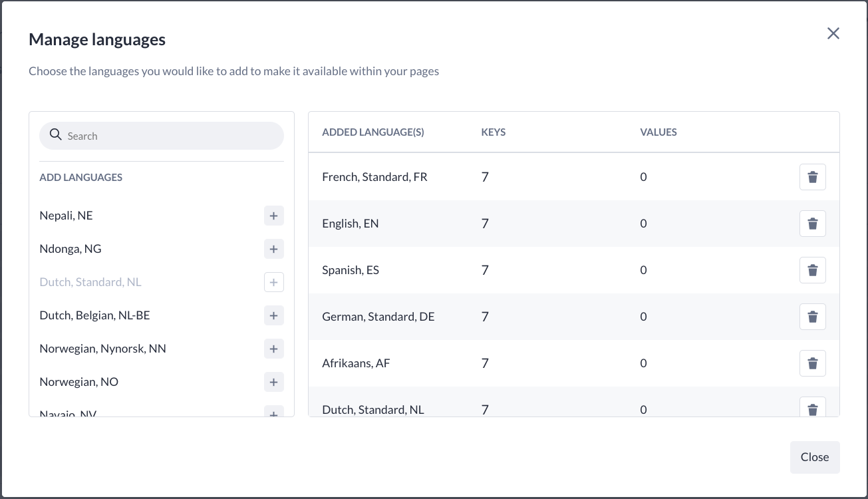This screenshot has width=868, height=499.
Task: Add Nepali, NE language with plus icon
Action: click(x=273, y=216)
